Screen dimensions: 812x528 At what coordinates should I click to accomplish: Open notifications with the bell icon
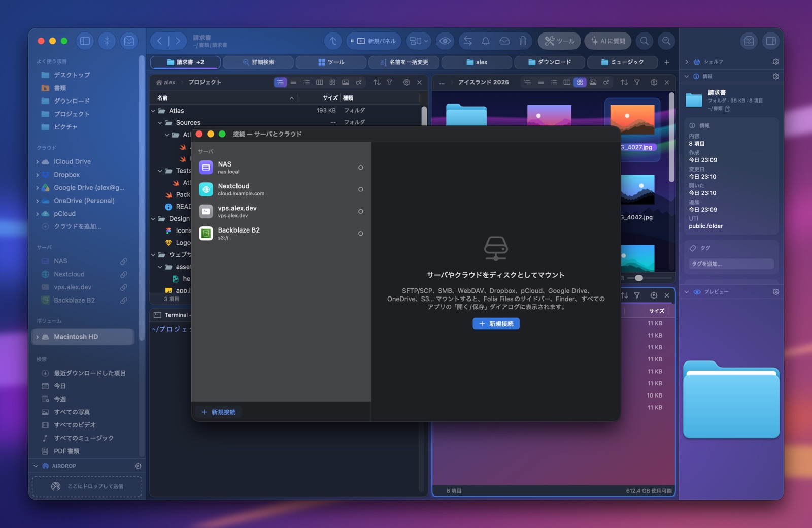[x=486, y=41]
